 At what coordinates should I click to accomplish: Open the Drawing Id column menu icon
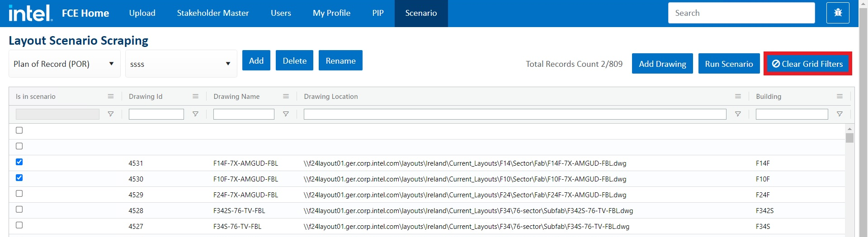pos(195,96)
